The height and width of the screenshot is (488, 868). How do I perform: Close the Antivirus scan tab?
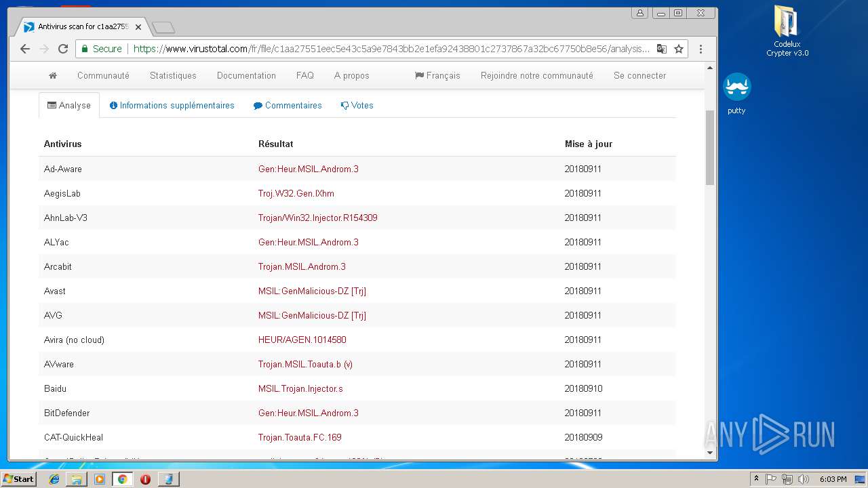[x=138, y=27]
